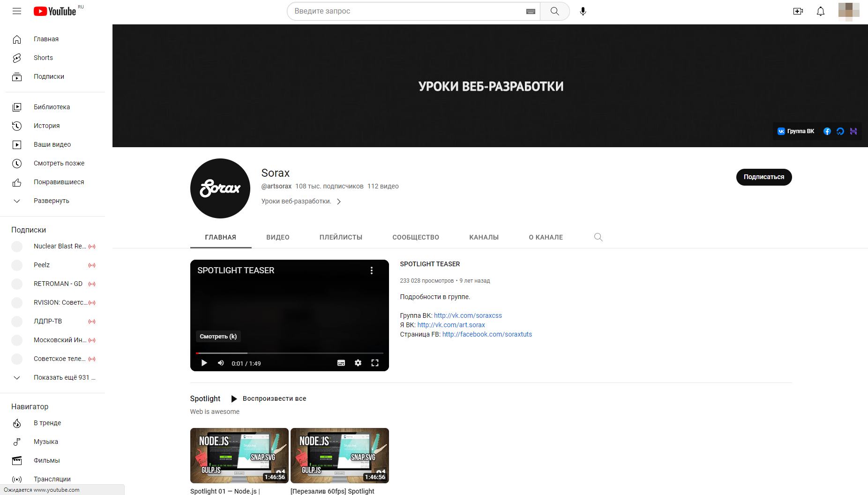Screen dimensions: 868x495
Task: Click Группа ВК link on banner
Action: tap(796, 131)
